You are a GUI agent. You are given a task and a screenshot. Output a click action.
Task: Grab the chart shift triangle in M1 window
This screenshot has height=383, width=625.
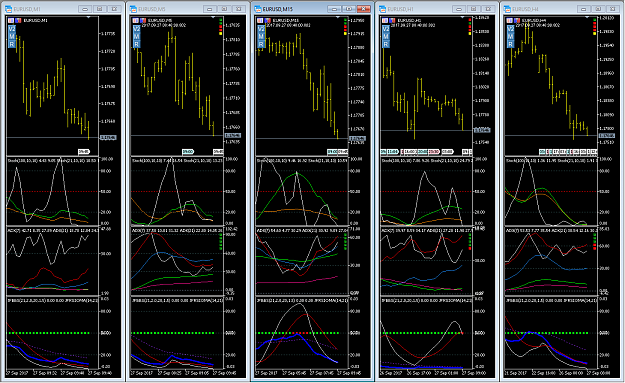pos(88,17)
